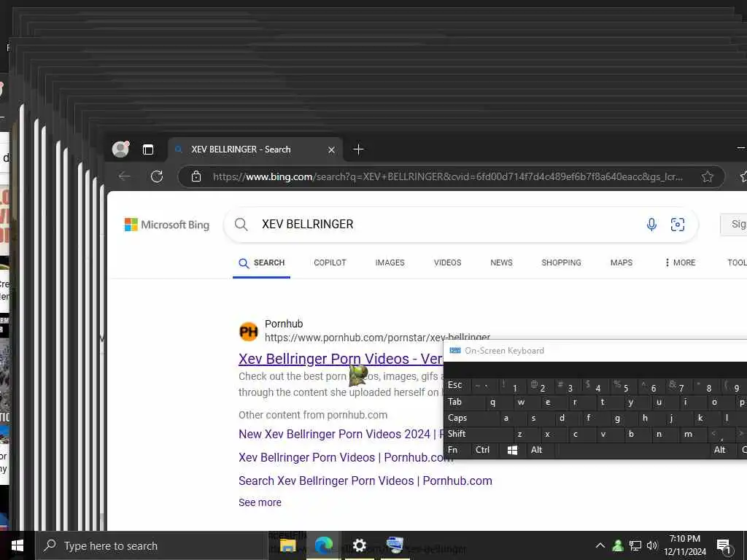
Task: Add page to favorites with star icon
Action: tap(708, 176)
